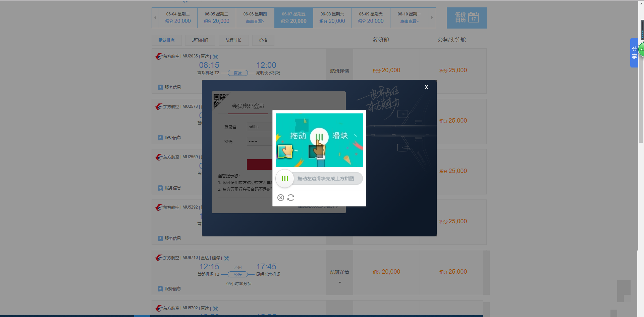Open the 分享 share side button
Screen dimensions: 644x317
pos(634,53)
